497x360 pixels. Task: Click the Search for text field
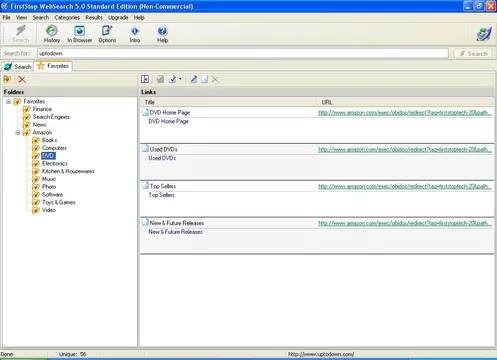coord(243,53)
